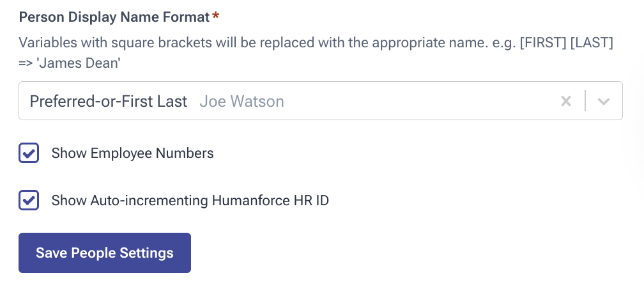This screenshot has width=644, height=289.
Task: Click the tick mark inside Humanforce HR ID box
Action: [29, 200]
